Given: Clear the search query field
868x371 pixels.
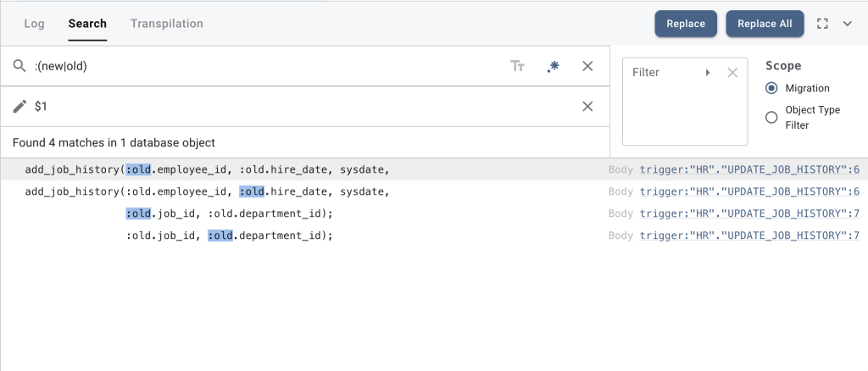Looking at the screenshot, I should click(588, 66).
